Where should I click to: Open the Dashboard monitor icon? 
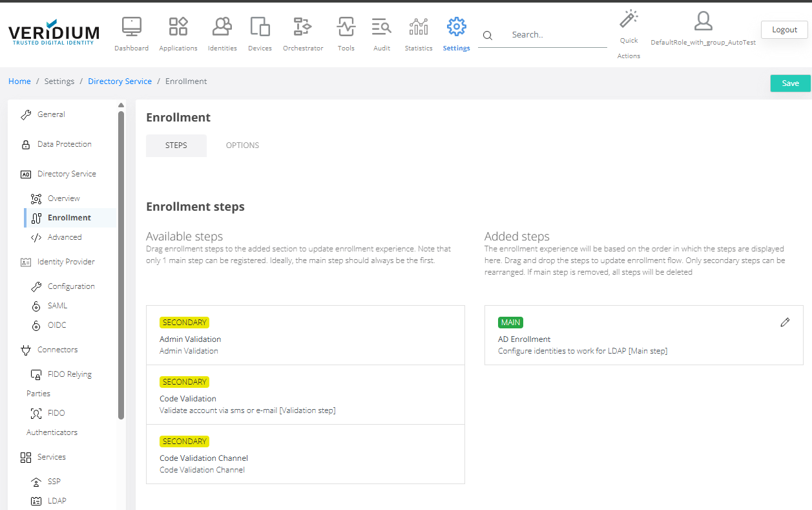pyautogui.click(x=132, y=27)
